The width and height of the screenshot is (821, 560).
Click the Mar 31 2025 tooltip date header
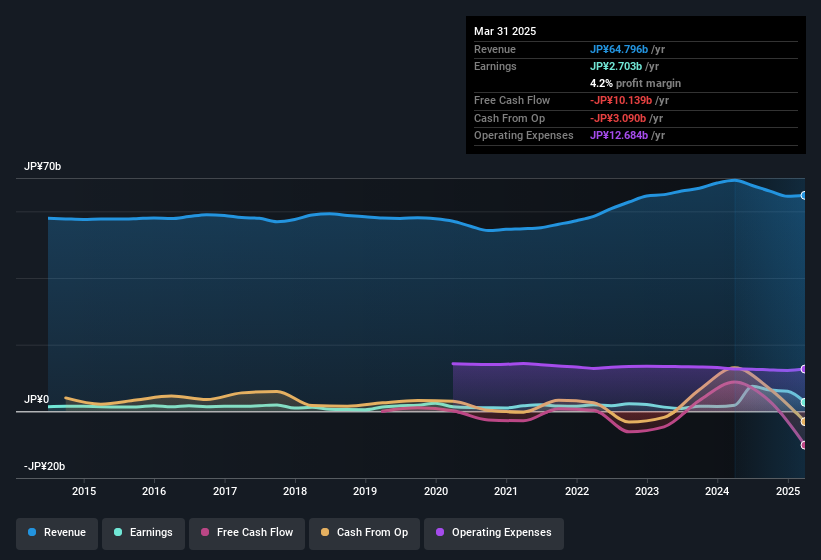tap(505, 31)
